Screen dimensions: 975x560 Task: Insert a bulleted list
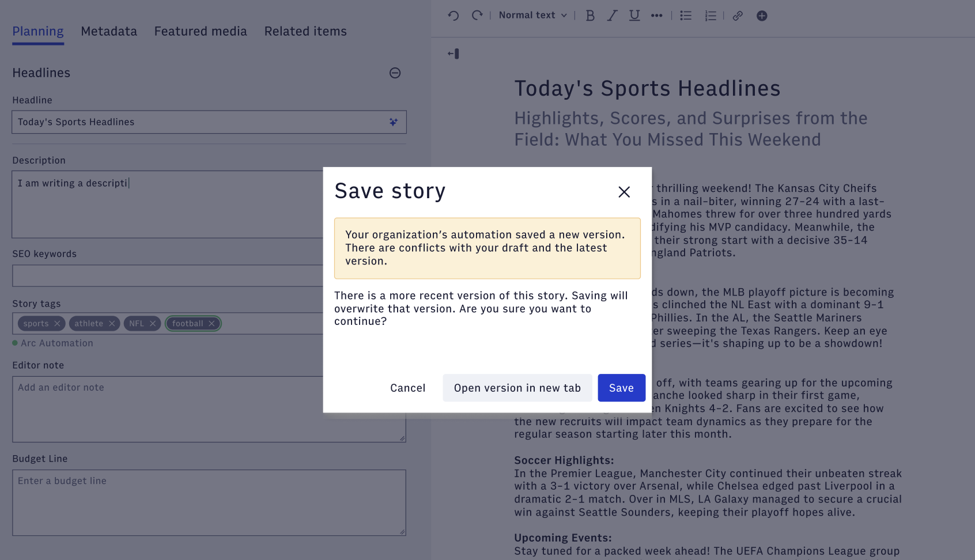point(686,16)
